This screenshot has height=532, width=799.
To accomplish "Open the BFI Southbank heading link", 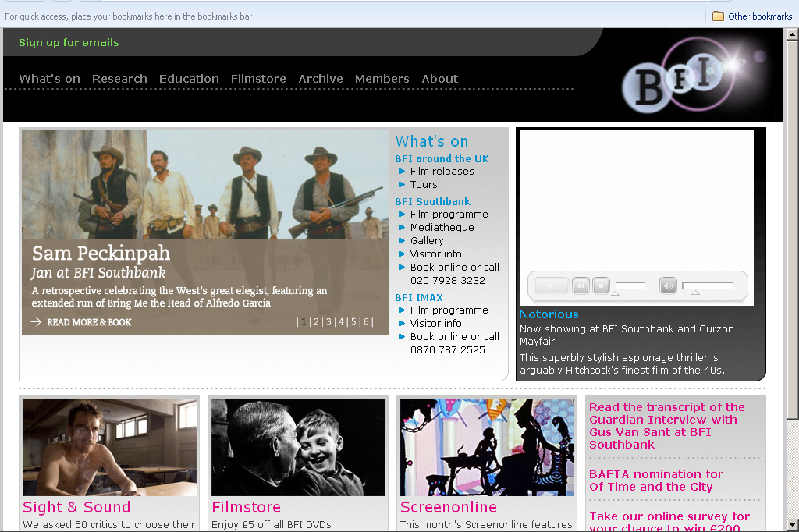I will point(432,202).
